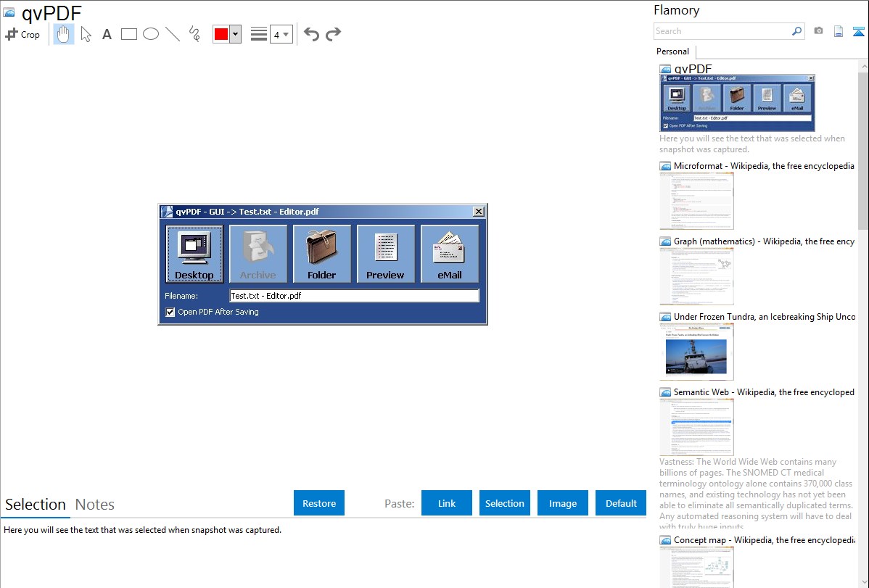Click the Preview button in qvPDF dialog
This screenshot has width=869, height=588.
click(386, 254)
